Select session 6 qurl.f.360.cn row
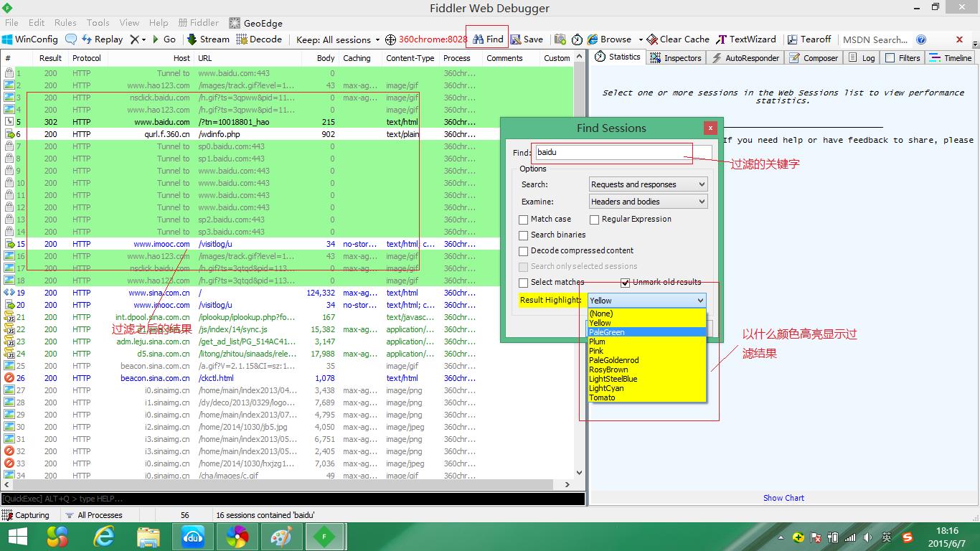 pos(287,134)
